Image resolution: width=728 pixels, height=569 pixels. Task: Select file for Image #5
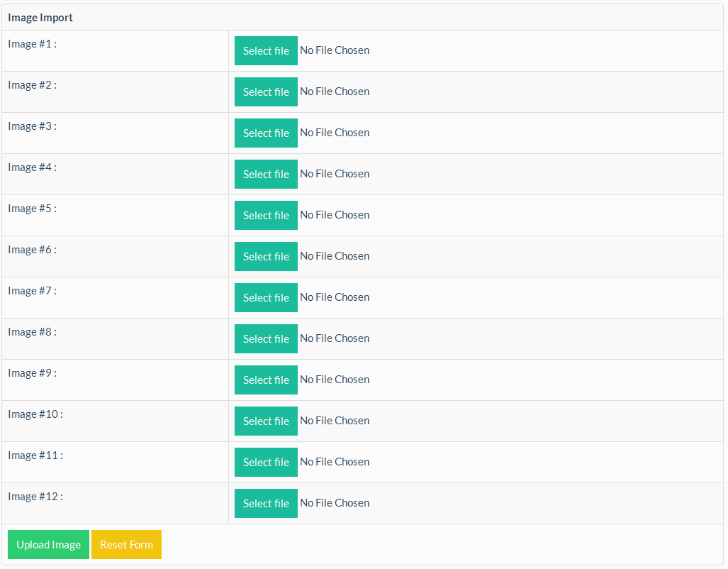266,216
